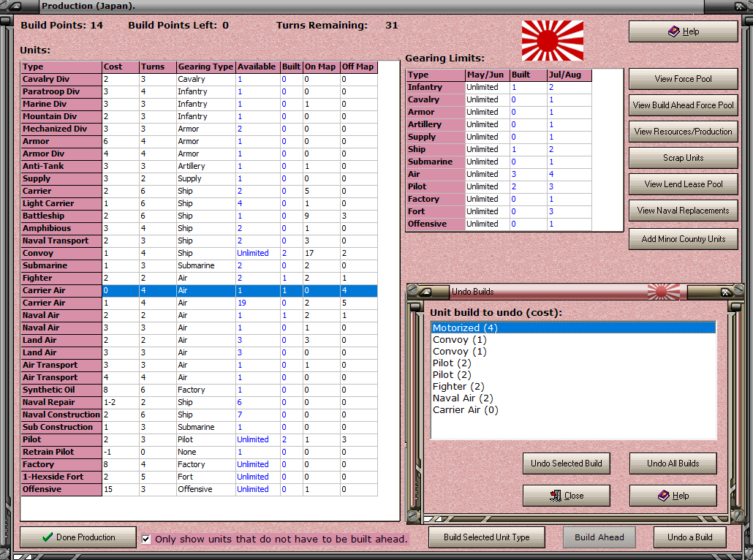Screen dimensions: 753x560
Task: Click the Gearing Type column header
Action: [205, 67]
